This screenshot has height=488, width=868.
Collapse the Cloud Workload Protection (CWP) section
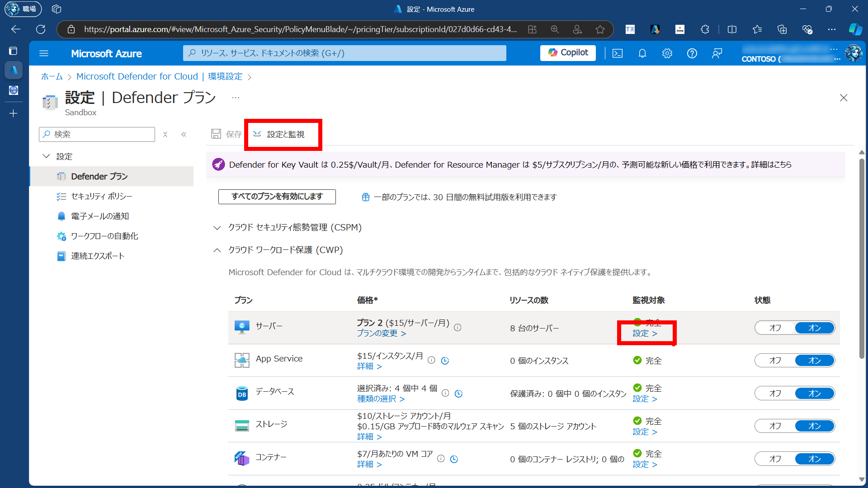[x=217, y=250]
